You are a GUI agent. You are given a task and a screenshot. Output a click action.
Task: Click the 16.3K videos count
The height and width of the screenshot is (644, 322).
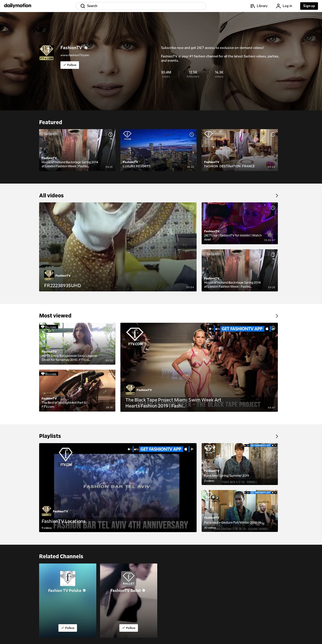(x=219, y=74)
